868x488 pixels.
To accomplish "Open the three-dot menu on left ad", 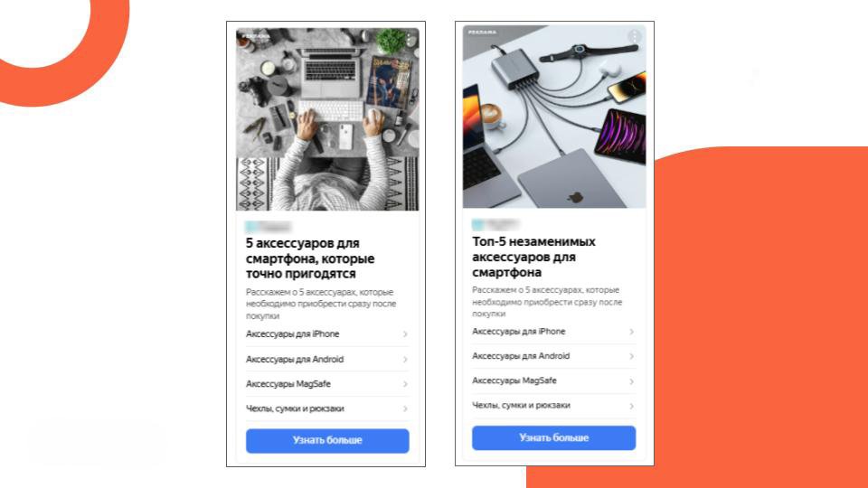I will (x=409, y=39).
